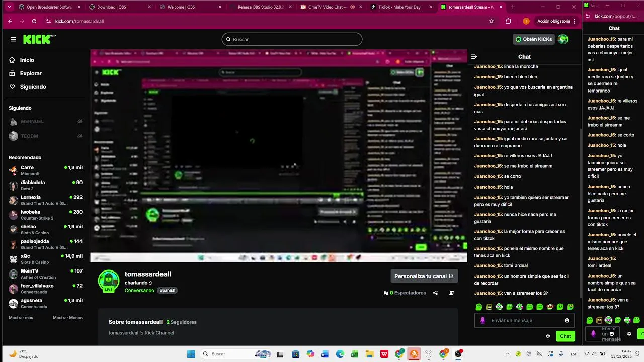Open recommended channel iwobeka

pyautogui.click(x=45, y=215)
